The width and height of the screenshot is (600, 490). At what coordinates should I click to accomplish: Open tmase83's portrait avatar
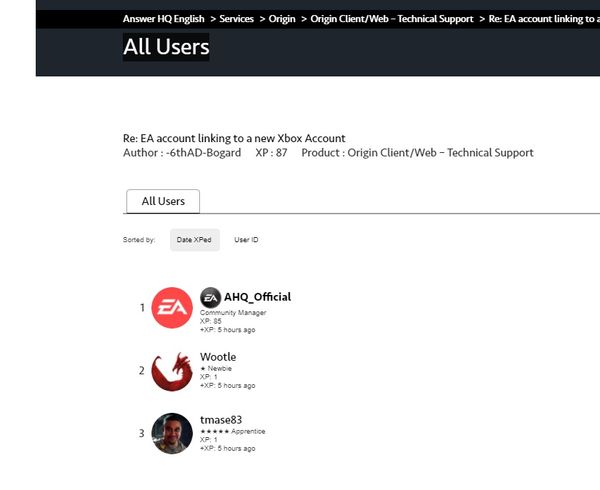coord(172,433)
